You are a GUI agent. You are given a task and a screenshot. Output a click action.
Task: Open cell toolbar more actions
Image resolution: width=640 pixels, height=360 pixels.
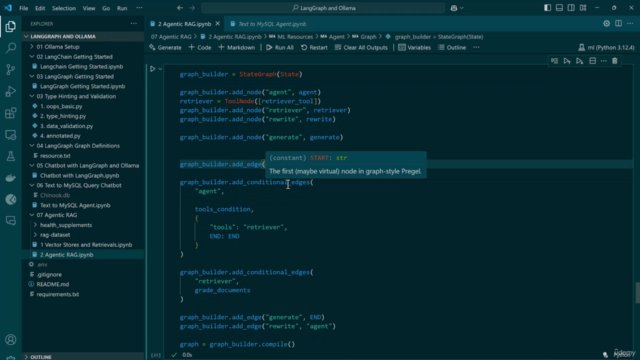pos(604,61)
